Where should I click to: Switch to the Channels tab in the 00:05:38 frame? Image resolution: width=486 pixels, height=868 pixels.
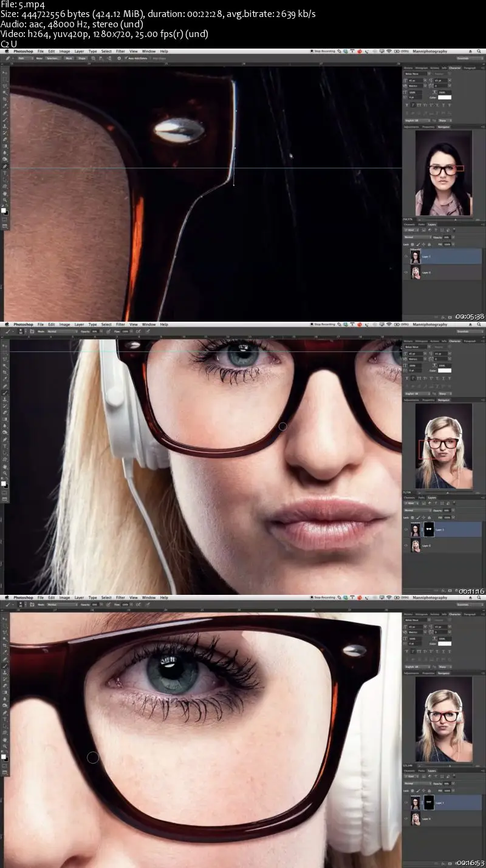(x=409, y=225)
